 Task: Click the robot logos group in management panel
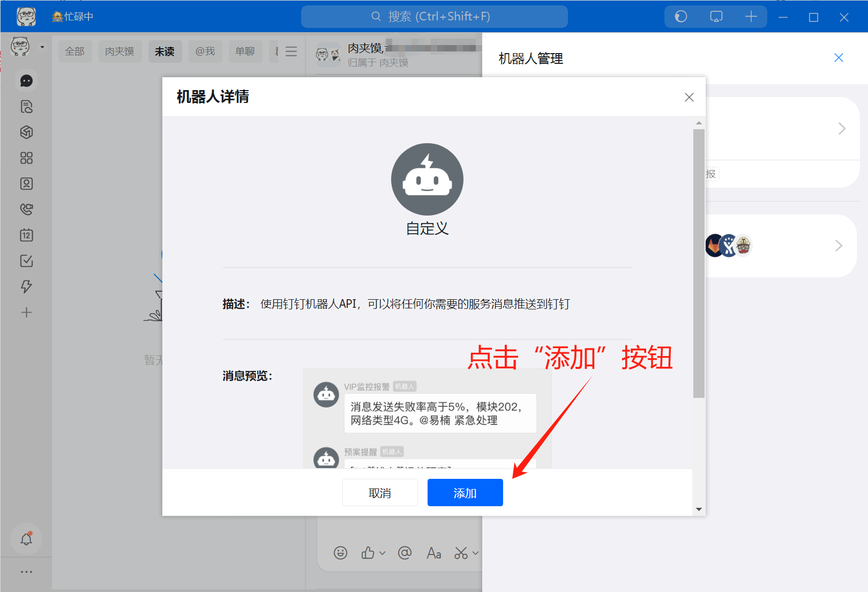click(729, 246)
